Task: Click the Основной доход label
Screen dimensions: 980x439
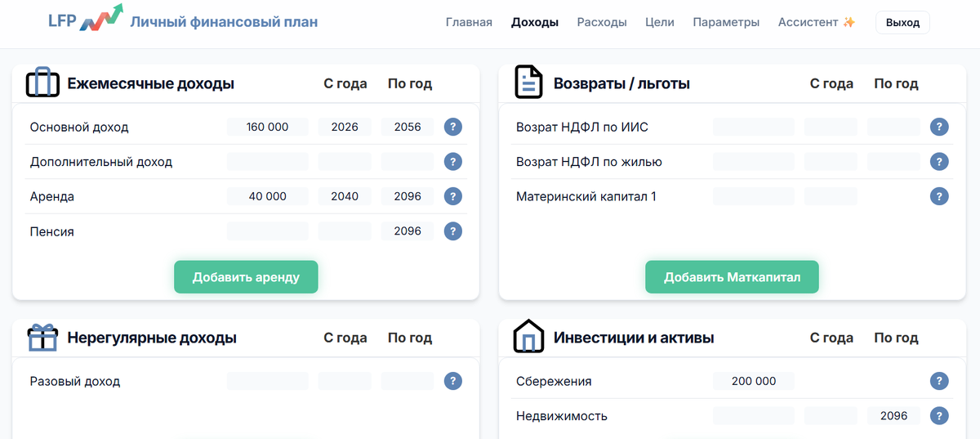Action: click(79, 127)
